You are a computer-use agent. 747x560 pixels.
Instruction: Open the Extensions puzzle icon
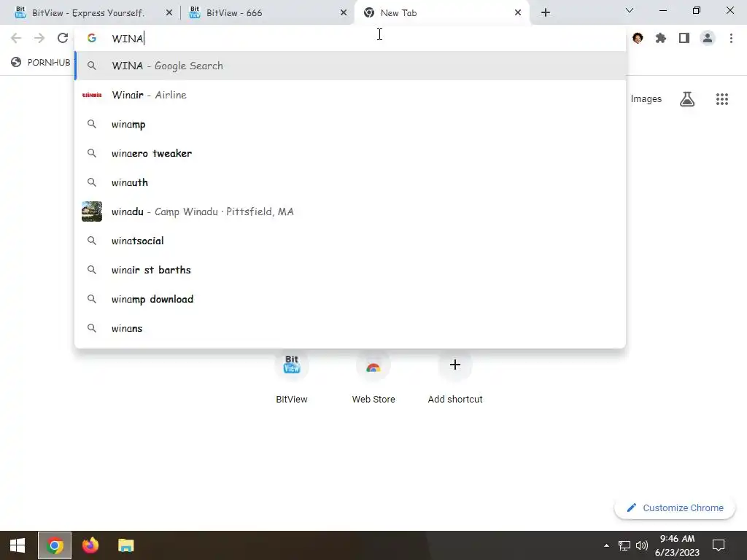(661, 38)
